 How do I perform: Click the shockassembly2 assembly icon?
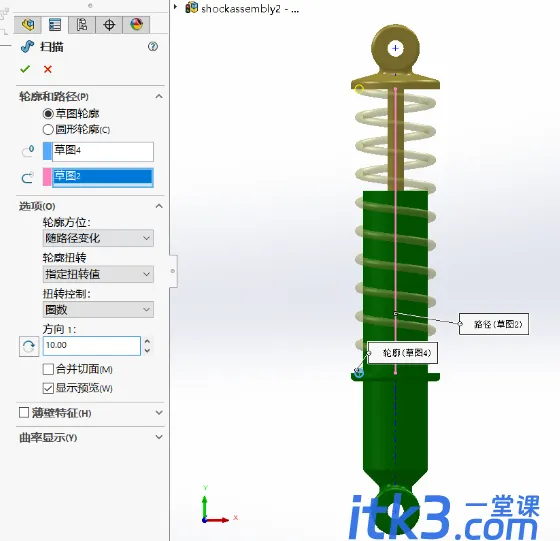point(191,7)
